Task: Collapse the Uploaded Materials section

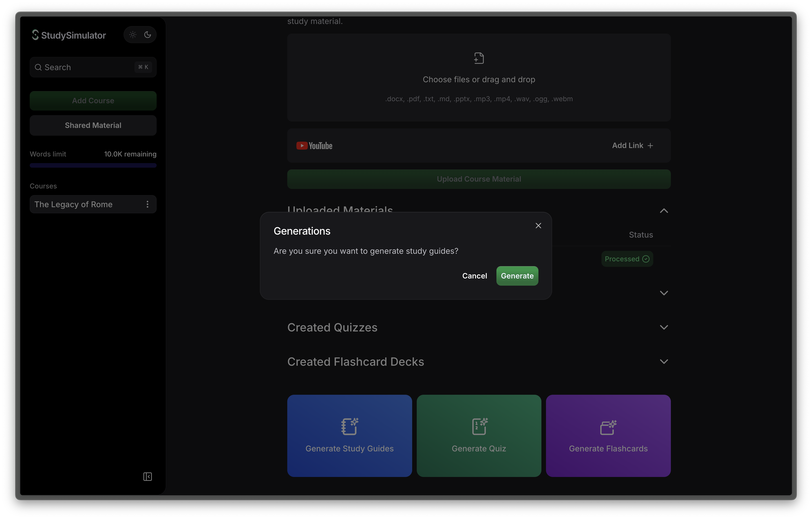Action: coord(664,211)
